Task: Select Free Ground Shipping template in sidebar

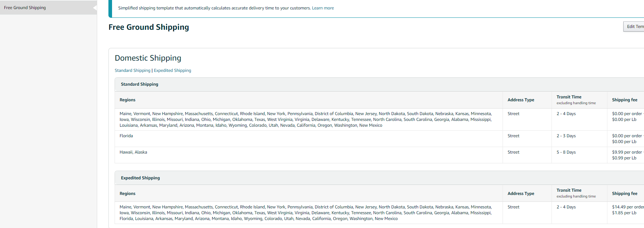Action: pos(48,8)
